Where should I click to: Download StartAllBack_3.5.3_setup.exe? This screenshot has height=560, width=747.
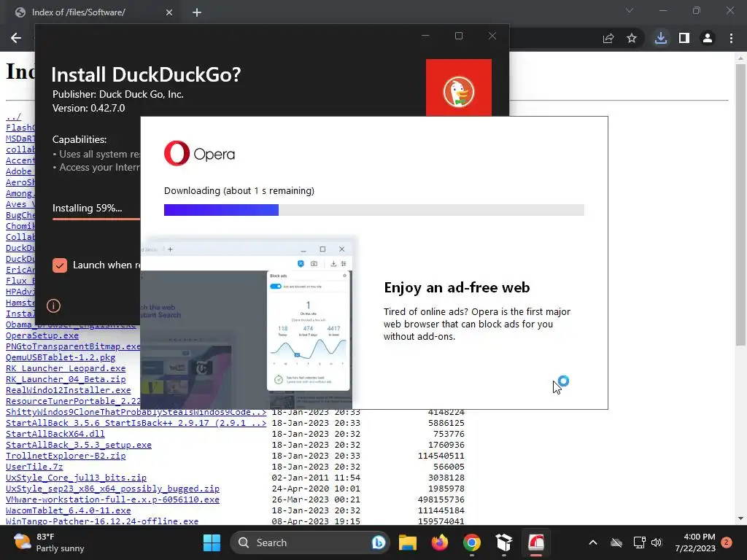coord(79,445)
